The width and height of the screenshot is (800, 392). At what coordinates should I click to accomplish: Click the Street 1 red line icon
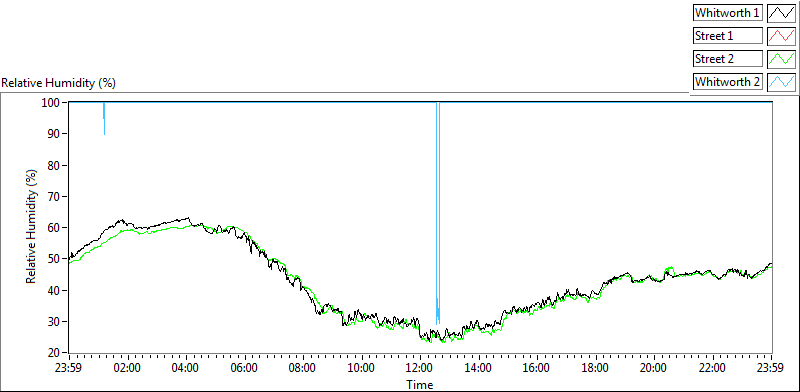click(781, 36)
